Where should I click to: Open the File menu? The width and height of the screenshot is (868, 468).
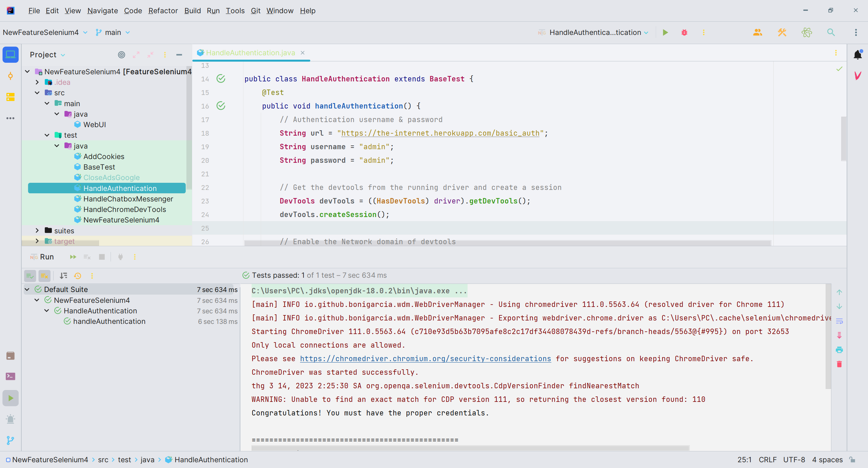[34, 11]
